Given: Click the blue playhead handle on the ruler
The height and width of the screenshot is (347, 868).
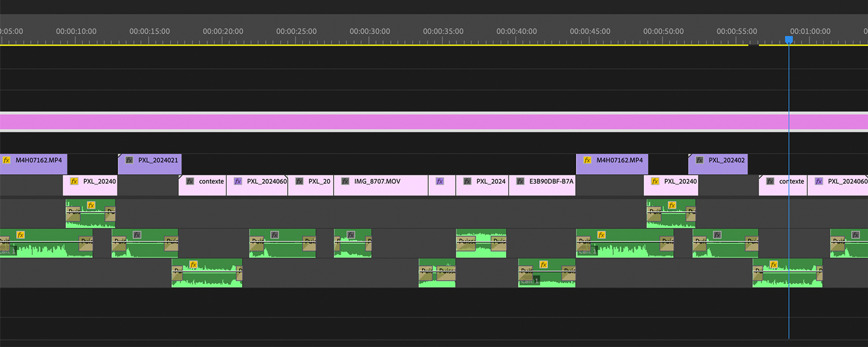Looking at the screenshot, I should (x=789, y=39).
